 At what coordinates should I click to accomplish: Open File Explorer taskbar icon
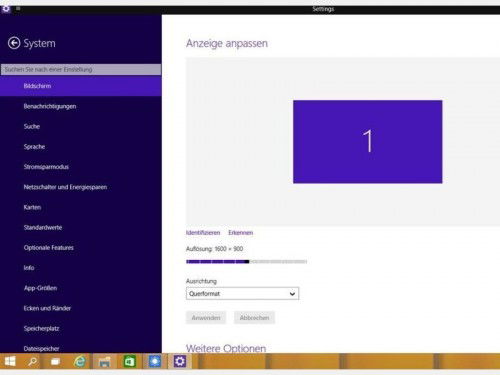click(105, 362)
